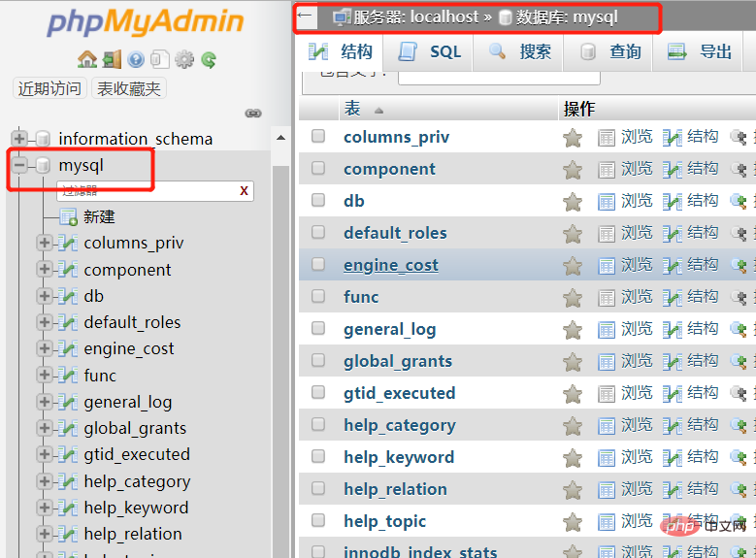Sort tables by 表 column header

click(x=352, y=109)
